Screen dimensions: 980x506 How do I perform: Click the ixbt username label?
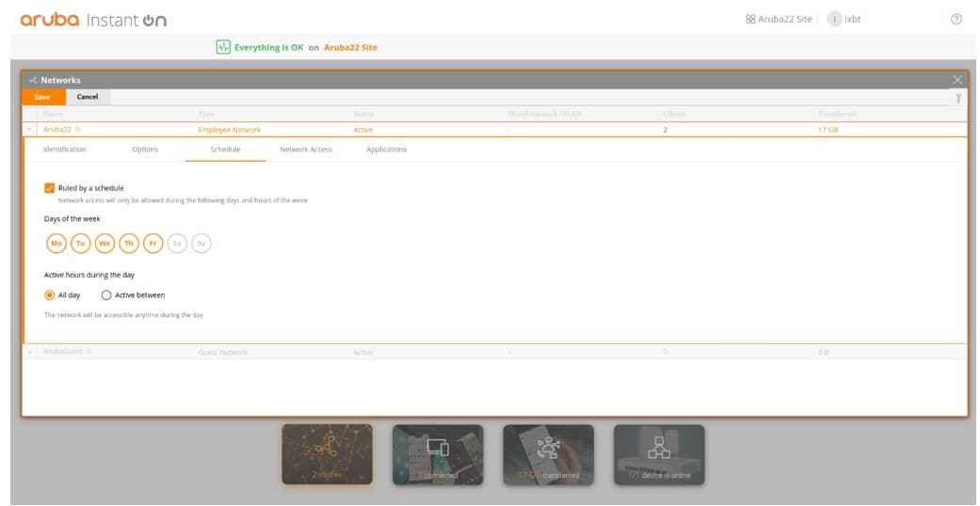coord(853,19)
